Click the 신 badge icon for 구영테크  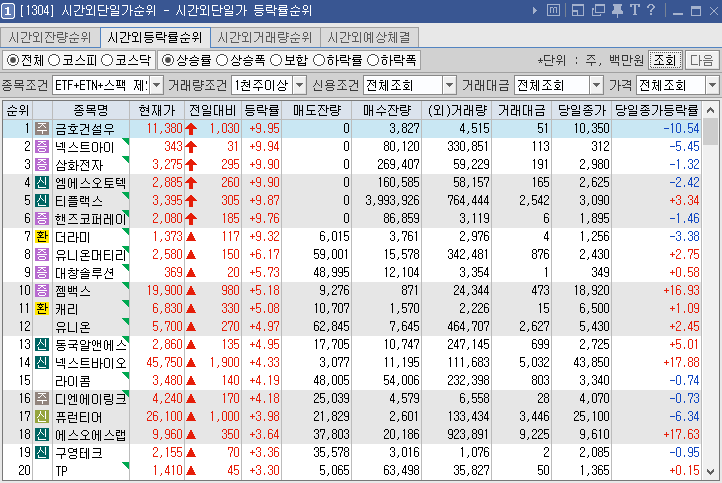[x=42, y=452]
